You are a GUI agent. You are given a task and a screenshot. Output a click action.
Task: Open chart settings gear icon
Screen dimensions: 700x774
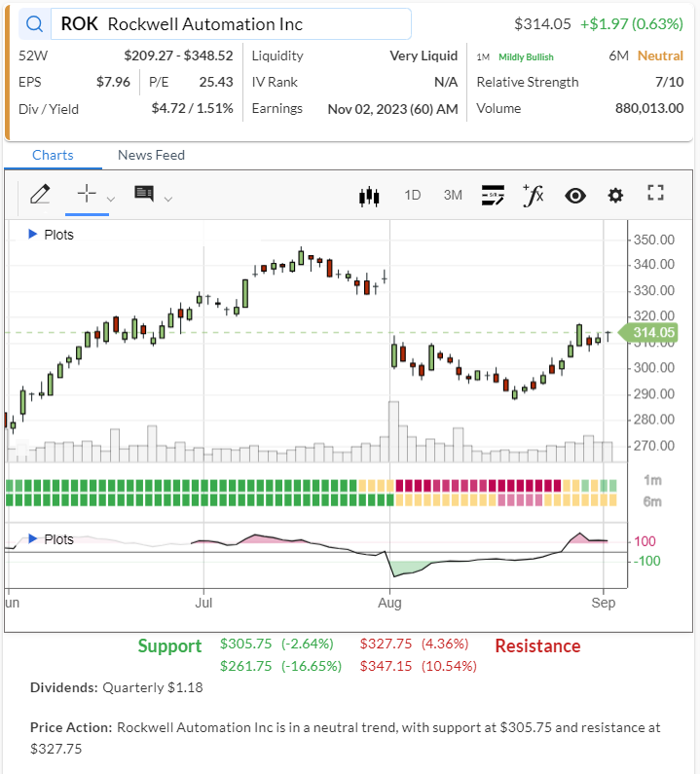click(x=615, y=196)
